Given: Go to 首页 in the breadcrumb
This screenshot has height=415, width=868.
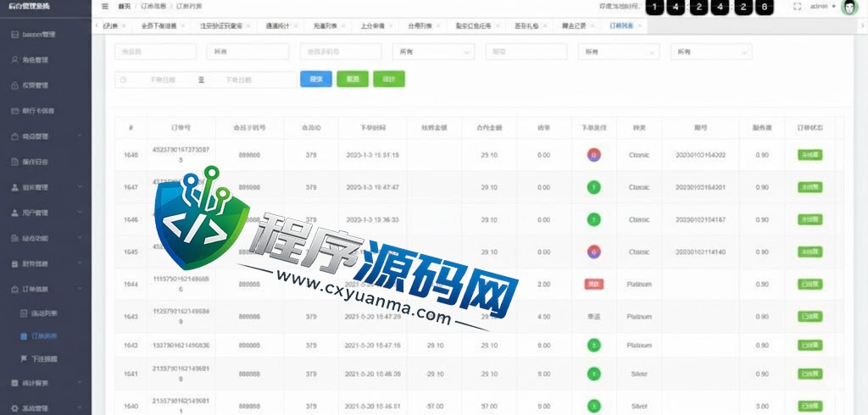Looking at the screenshot, I should point(125,7).
